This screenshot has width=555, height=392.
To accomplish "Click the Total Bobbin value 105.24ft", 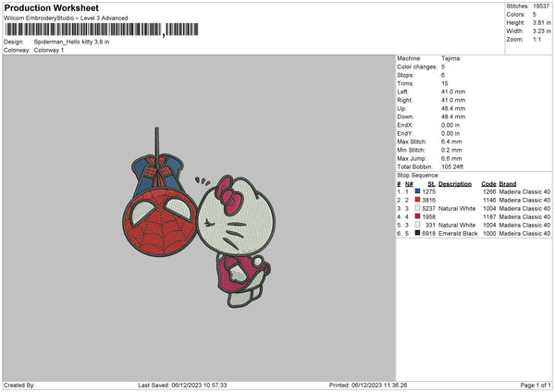I will pos(452,166).
